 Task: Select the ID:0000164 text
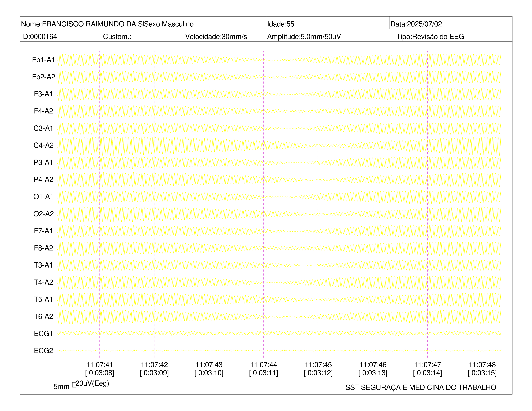[39, 37]
